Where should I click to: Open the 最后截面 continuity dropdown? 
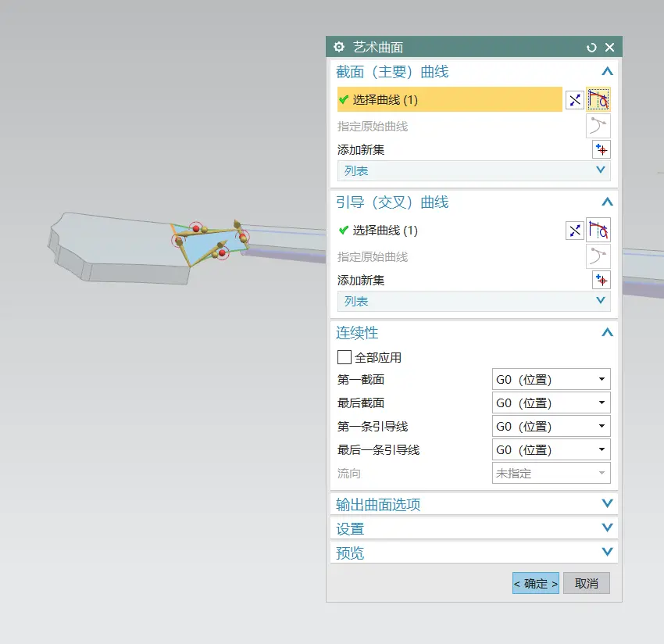point(551,402)
